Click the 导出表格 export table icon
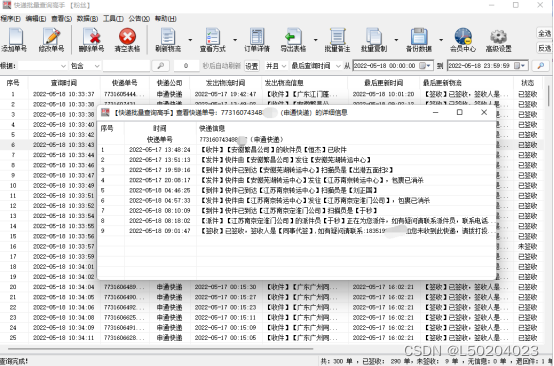This screenshot has width=554, height=366. pyautogui.click(x=293, y=37)
